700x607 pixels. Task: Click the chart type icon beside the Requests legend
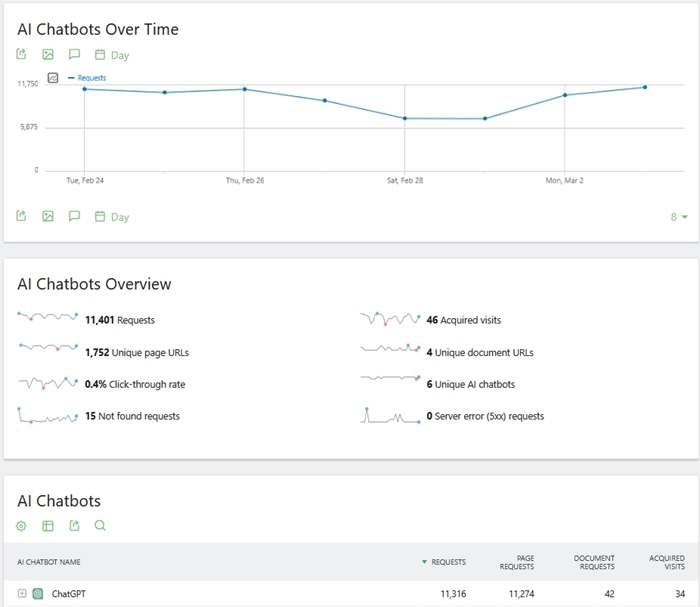coord(53,78)
